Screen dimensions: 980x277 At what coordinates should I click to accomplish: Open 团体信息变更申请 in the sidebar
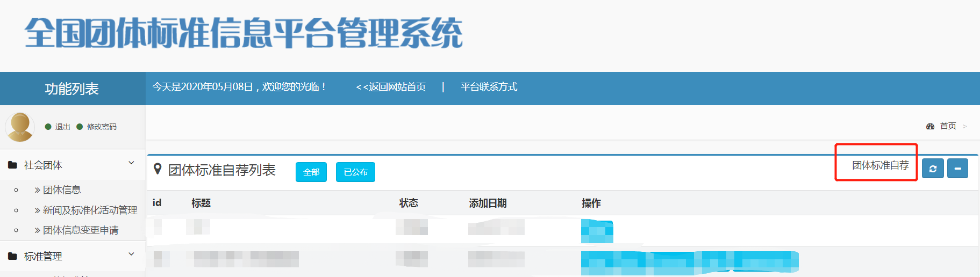click(x=80, y=230)
